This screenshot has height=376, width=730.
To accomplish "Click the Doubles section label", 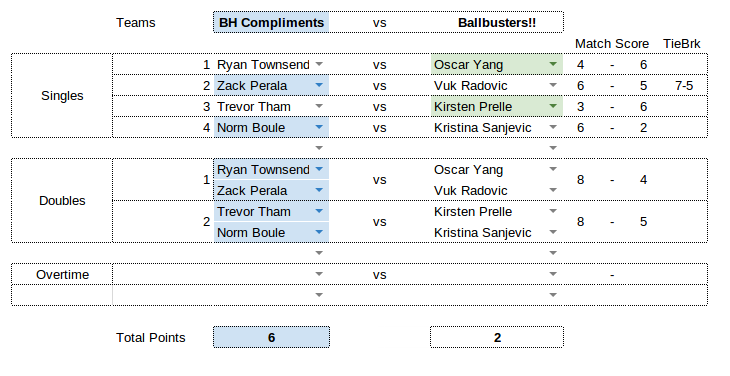I will [62, 201].
